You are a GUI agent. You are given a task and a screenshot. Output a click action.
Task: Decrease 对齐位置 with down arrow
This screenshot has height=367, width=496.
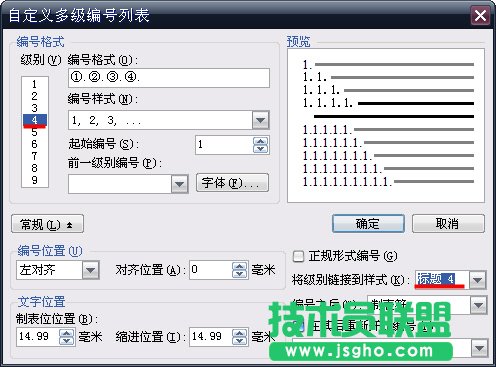[239, 274]
